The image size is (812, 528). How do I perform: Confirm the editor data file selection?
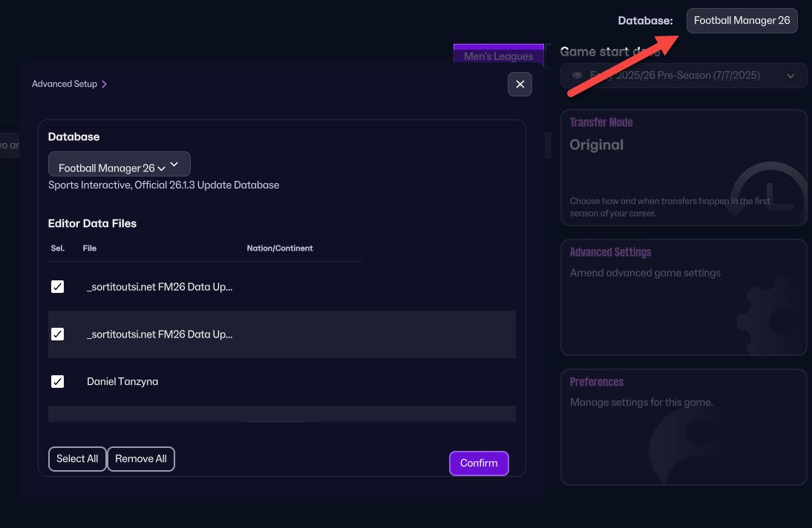[479, 463]
